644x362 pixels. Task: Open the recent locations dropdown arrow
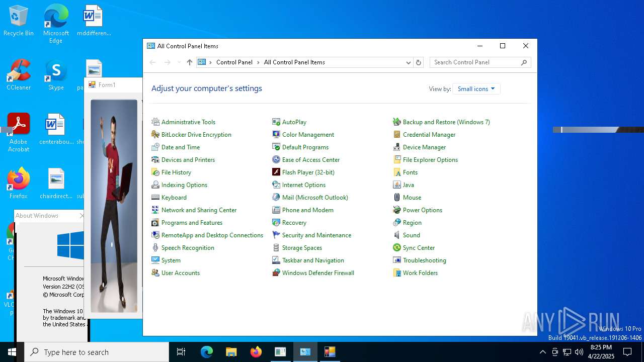179,62
